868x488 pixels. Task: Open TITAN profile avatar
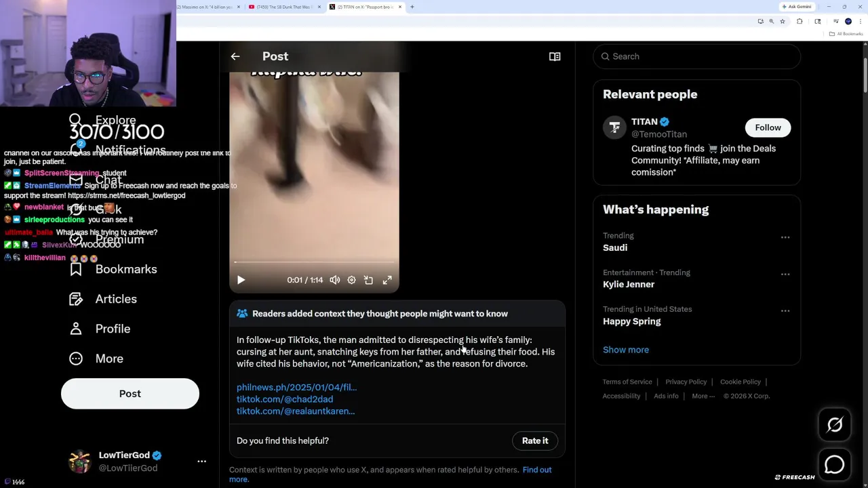coord(614,127)
